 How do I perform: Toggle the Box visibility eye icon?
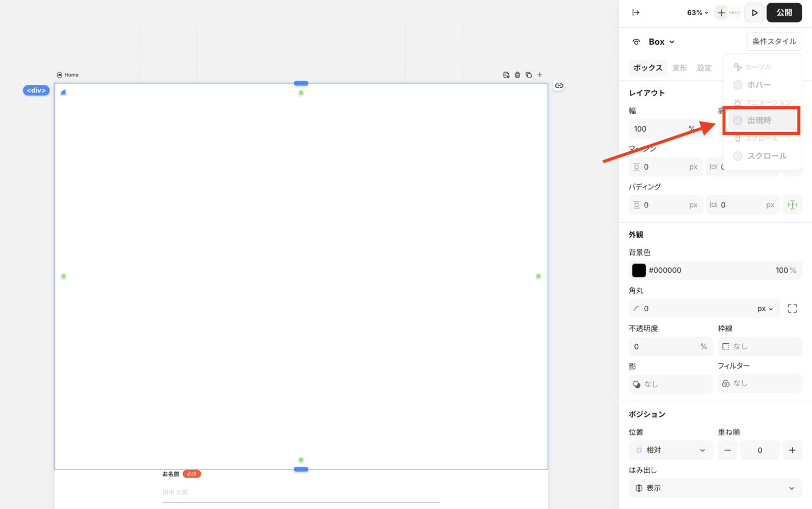pos(637,42)
